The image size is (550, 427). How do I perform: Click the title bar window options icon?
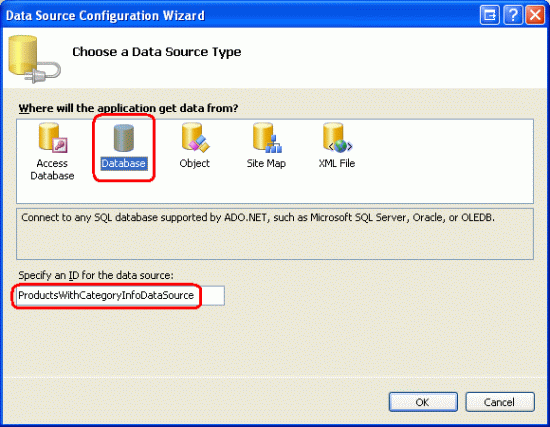(x=489, y=15)
